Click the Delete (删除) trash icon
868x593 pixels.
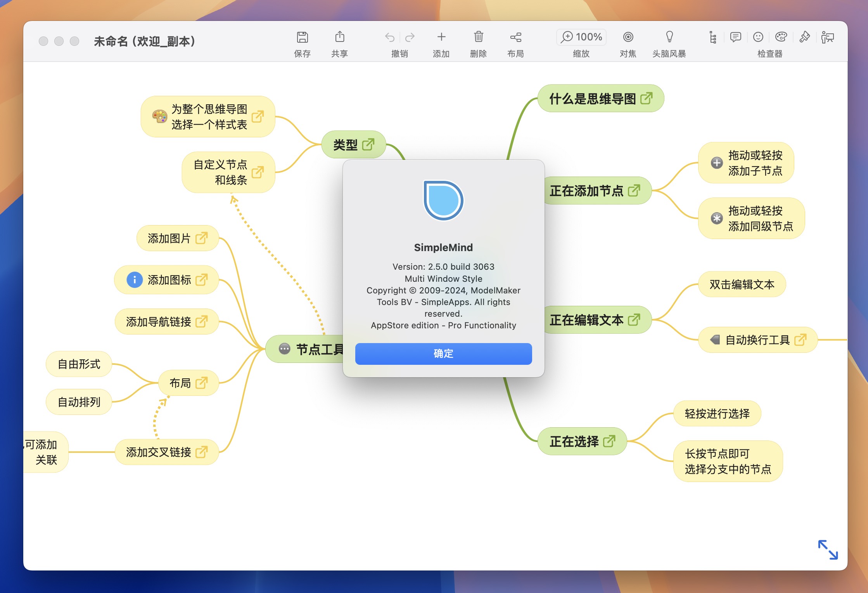(x=479, y=37)
